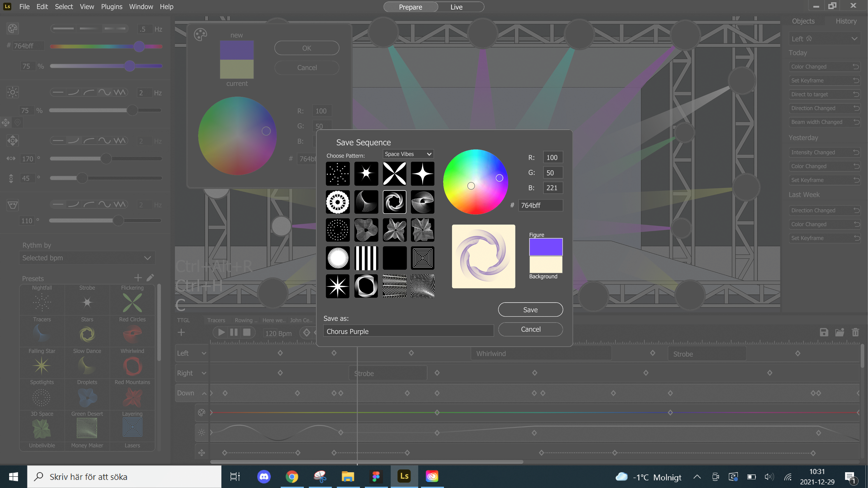This screenshot has height=488, width=868.
Task: Click the hex value field 764bff in dialog
Action: [540, 205]
